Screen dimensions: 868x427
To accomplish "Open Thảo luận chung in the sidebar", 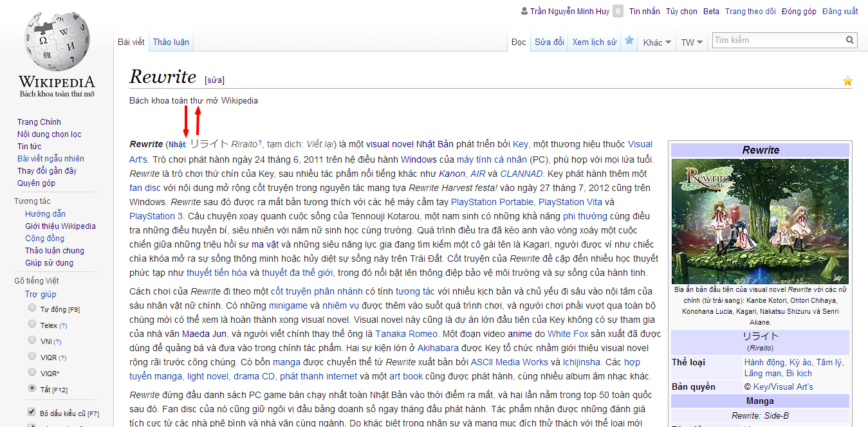I will pos(55,250).
